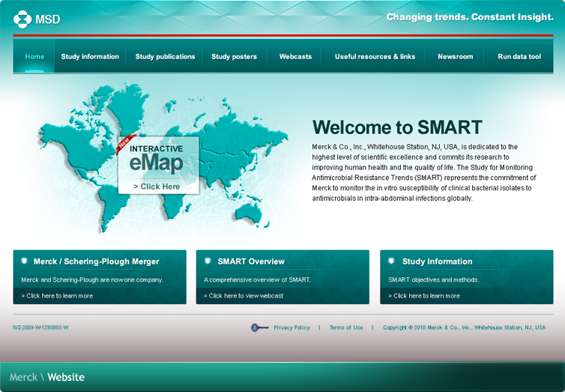Click the Merck / Schering-Plough Merger heading
The image size is (565, 392).
point(96,262)
